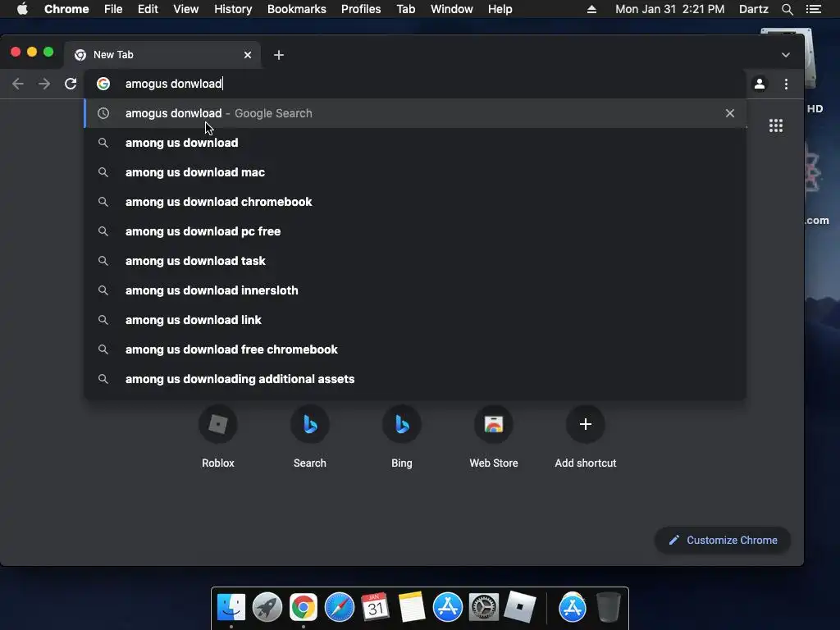The width and height of the screenshot is (840, 630).
Task: Choose suggestion among us download link
Action: 415,319
